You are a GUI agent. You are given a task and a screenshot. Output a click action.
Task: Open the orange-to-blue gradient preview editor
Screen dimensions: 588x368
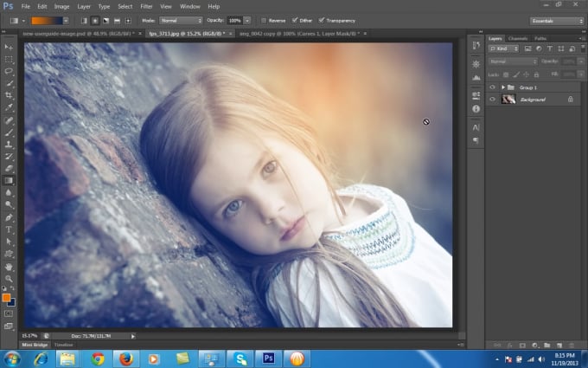47,21
